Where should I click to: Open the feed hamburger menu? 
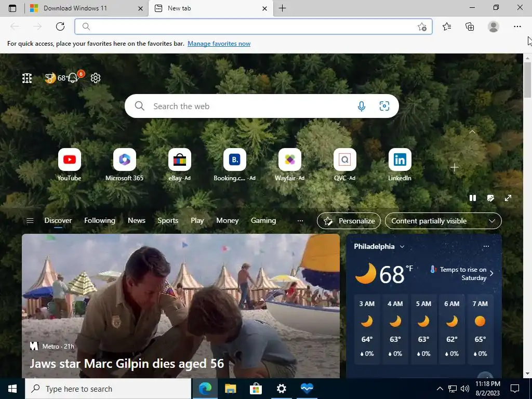[x=30, y=221]
